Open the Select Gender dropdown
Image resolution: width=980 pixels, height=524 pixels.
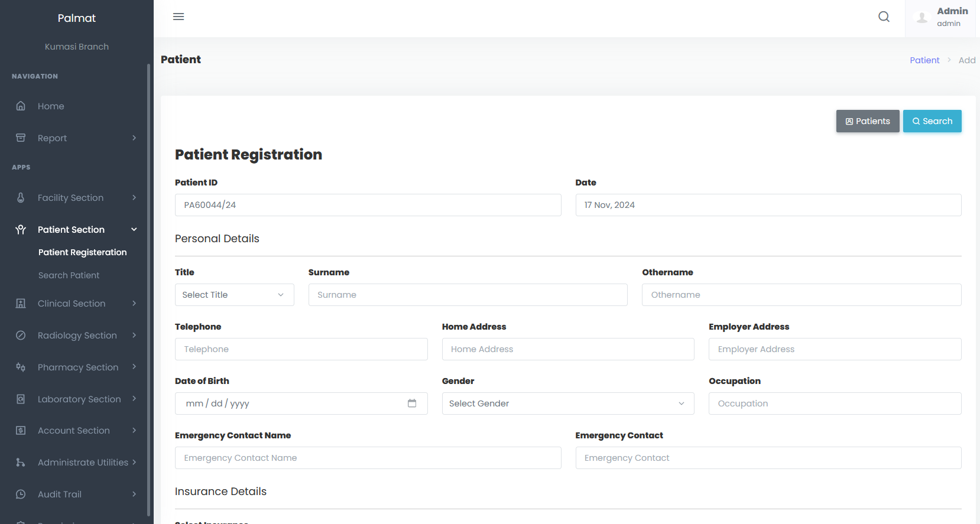567,403
